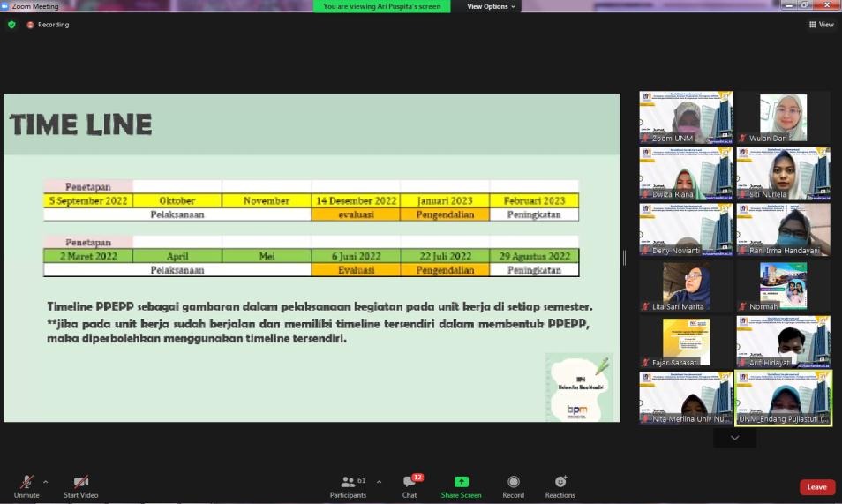The image size is (842, 504).
Task: Expand the arrow next to Participants
Action: (x=380, y=482)
